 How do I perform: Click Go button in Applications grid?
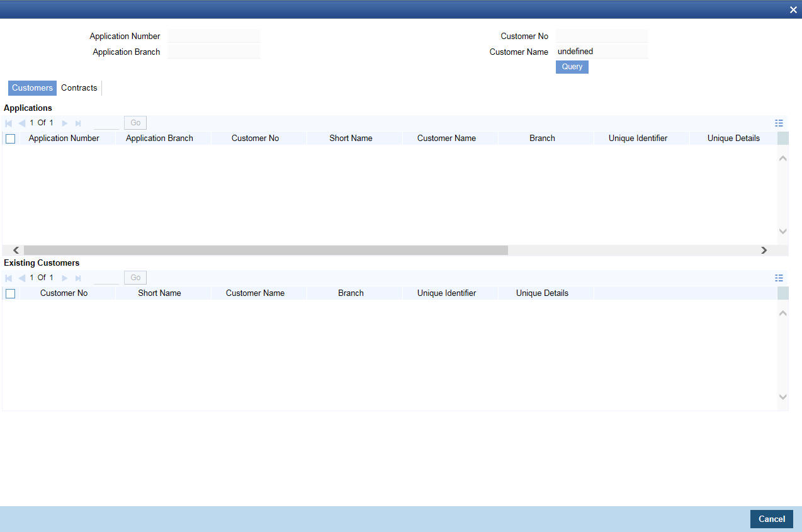pos(135,123)
